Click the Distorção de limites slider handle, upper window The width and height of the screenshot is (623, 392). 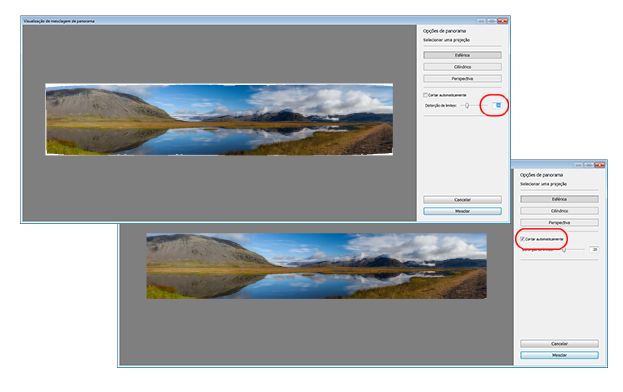[x=467, y=106]
